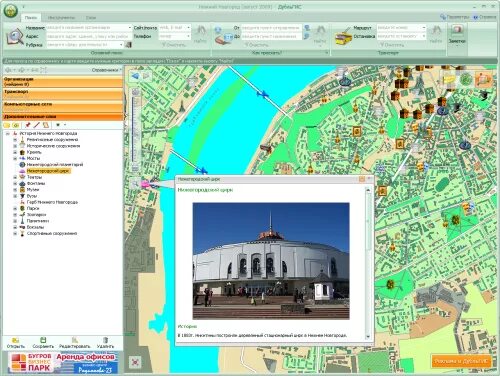500x376 pixels.
Task: Click Очистить in main search group
Action: (173, 44)
